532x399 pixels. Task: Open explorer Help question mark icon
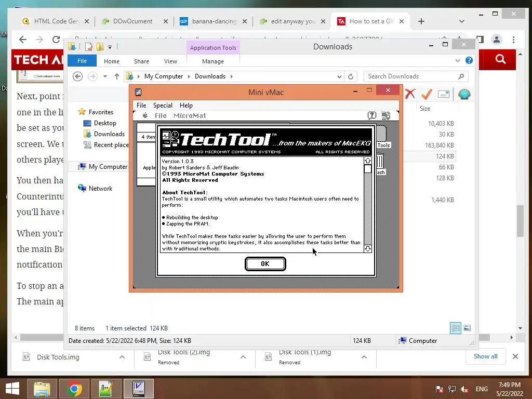[469, 60]
